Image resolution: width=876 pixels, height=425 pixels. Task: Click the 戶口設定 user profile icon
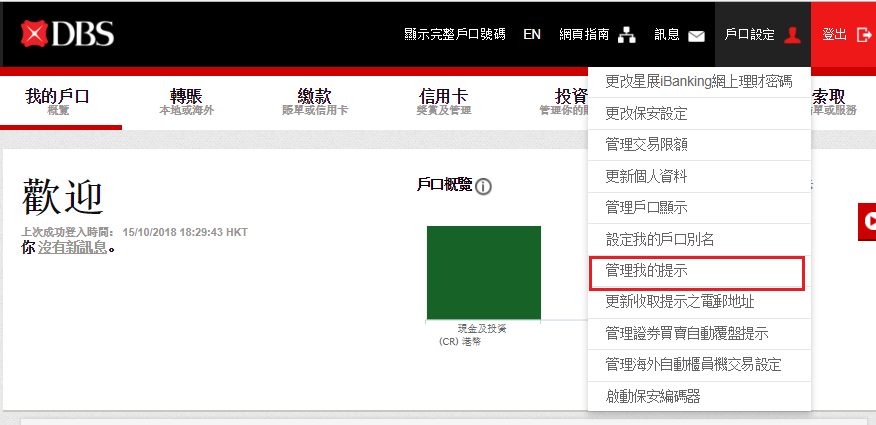[792, 35]
